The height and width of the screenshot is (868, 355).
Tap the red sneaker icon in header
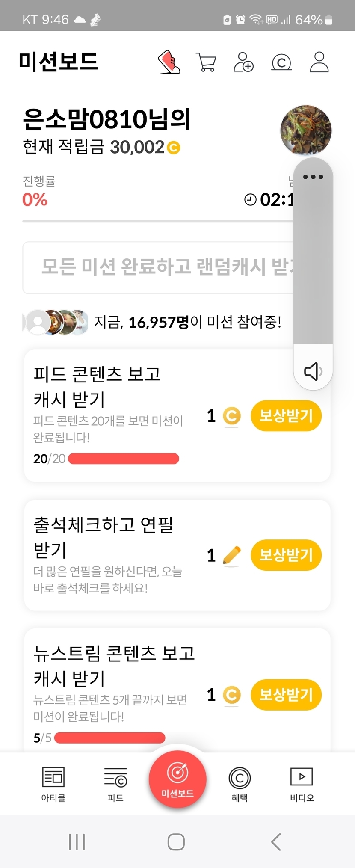pyautogui.click(x=169, y=62)
